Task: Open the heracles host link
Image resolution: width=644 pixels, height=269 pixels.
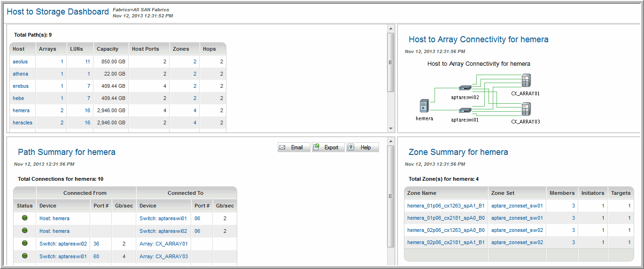Action: point(23,123)
